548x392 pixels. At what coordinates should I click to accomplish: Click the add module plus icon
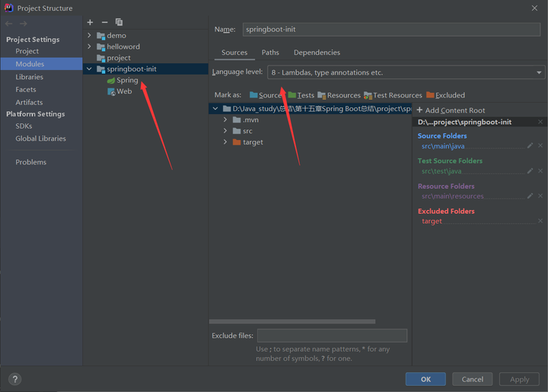[x=90, y=22]
